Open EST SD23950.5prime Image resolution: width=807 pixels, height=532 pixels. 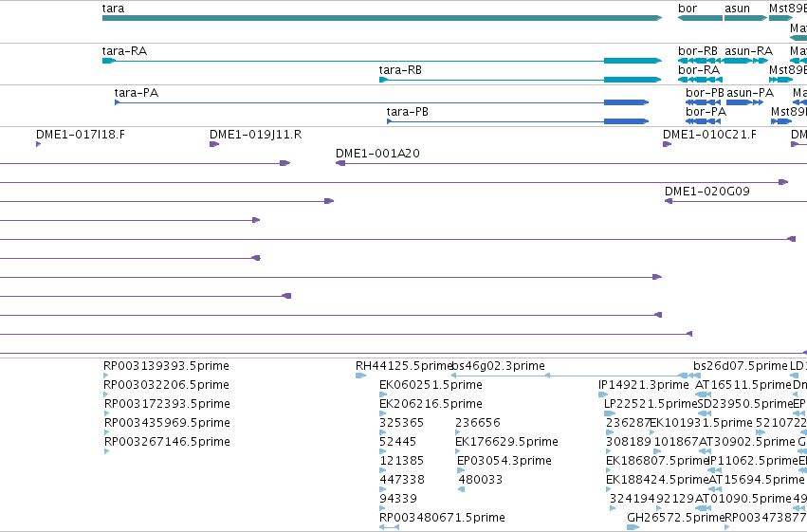pos(705,413)
